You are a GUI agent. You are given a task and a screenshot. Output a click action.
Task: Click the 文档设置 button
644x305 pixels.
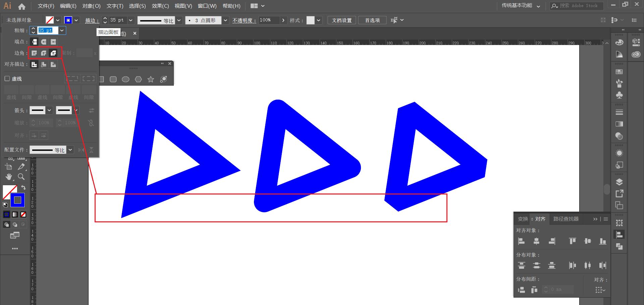click(342, 20)
